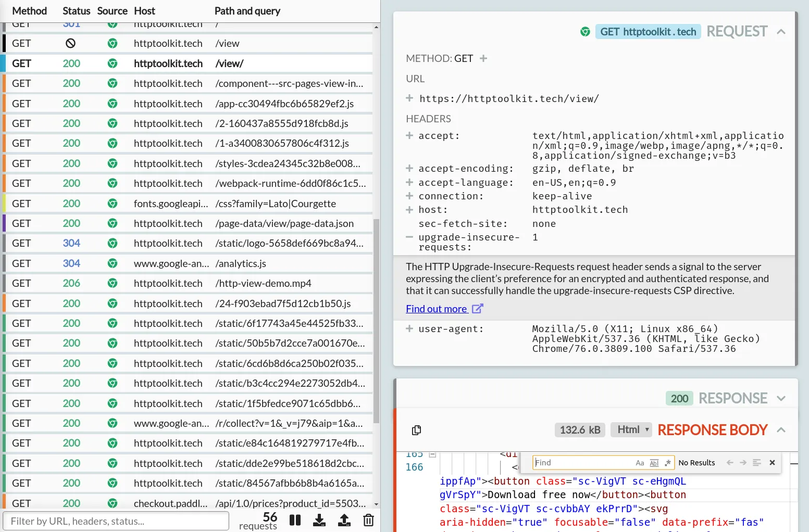Jump to the next find match

[743, 462]
